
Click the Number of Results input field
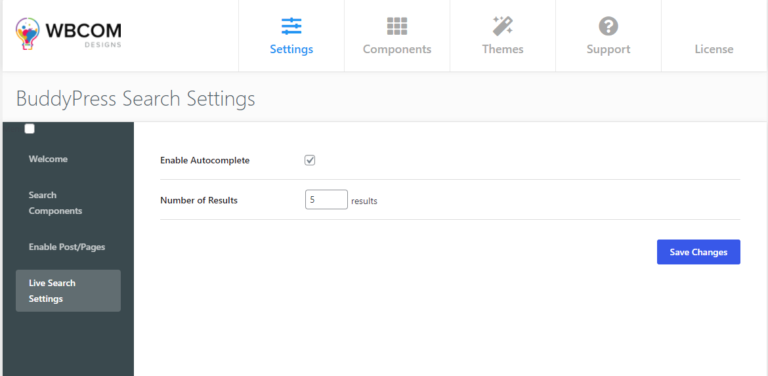coord(326,200)
